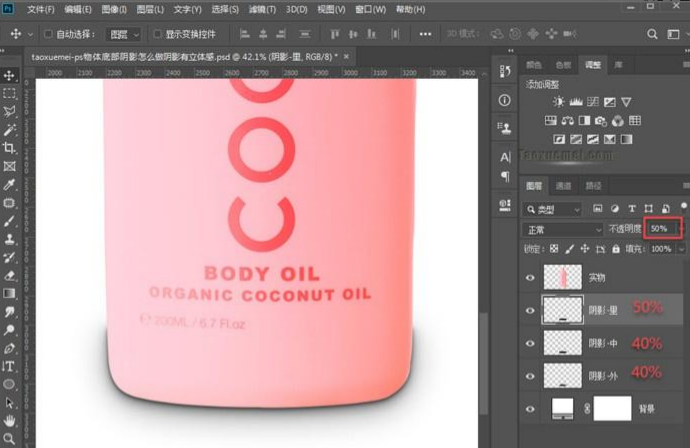The image size is (690, 448).
Task: Select the Rectangular Marquee tool
Action: point(9,93)
